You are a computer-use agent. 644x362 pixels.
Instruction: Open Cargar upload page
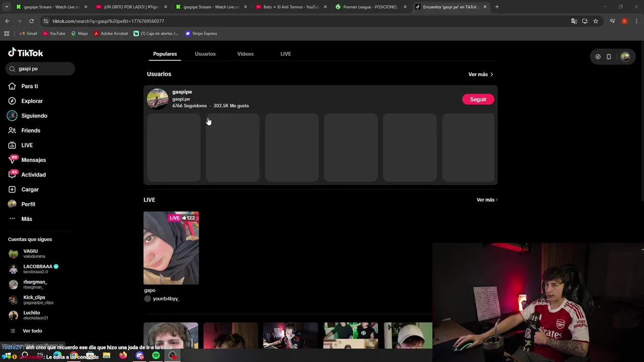tap(24, 190)
